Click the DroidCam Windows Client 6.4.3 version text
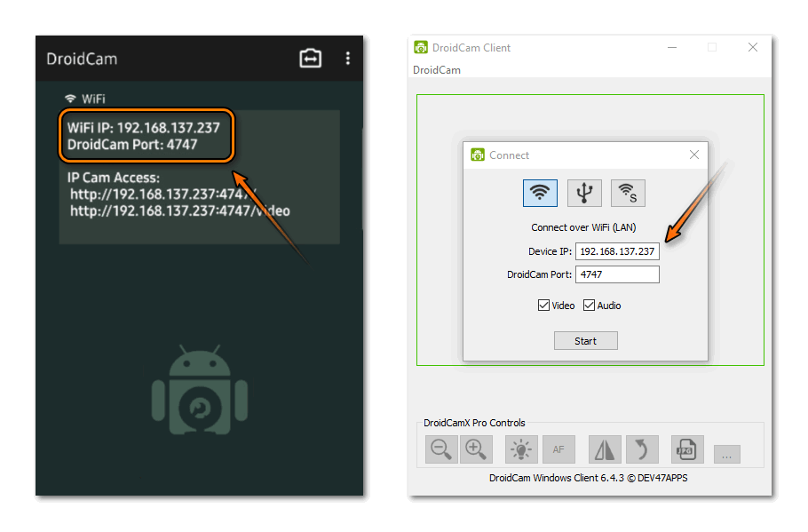The image size is (808, 532). 588,478
